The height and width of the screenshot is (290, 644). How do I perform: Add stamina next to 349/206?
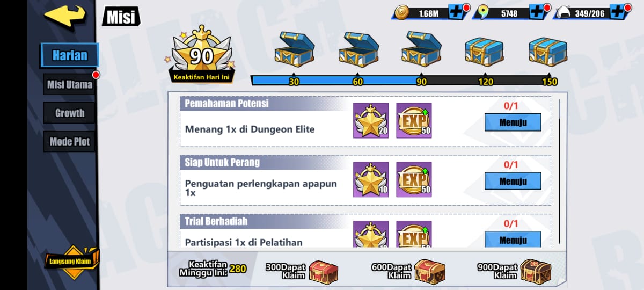pos(618,13)
